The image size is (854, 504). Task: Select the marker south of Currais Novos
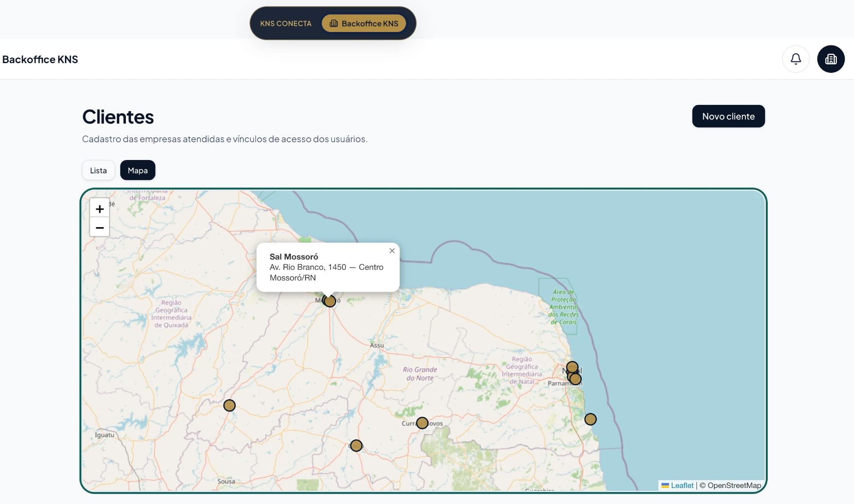point(356,445)
